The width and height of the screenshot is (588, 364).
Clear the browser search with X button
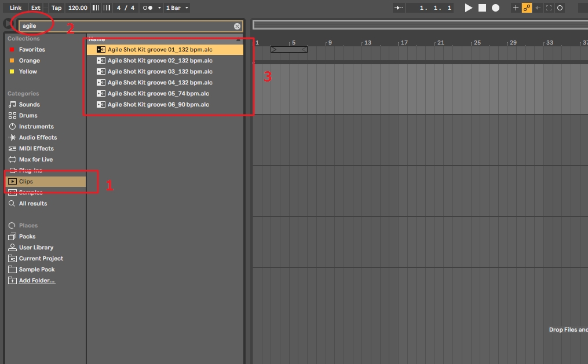click(x=237, y=26)
